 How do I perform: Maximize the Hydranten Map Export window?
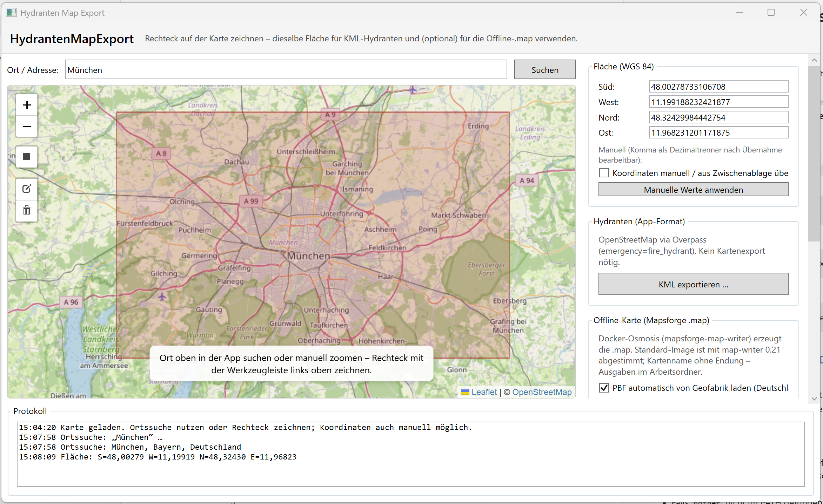(771, 13)
